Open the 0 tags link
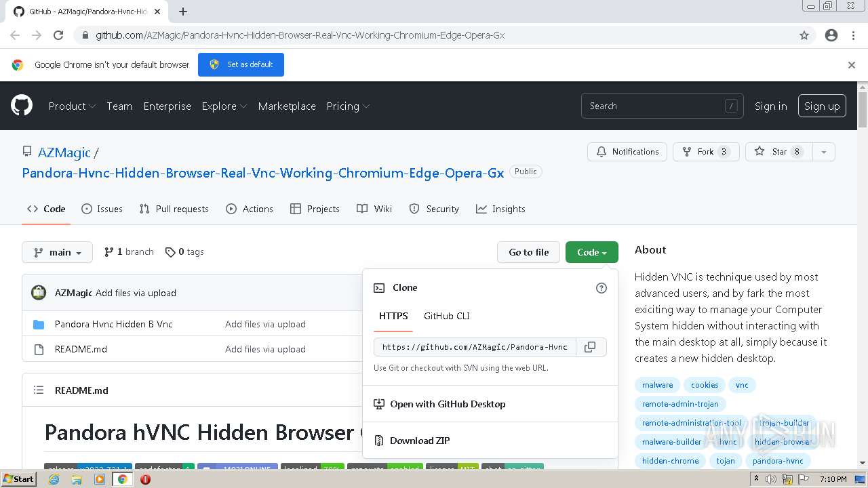 [184, 251]
